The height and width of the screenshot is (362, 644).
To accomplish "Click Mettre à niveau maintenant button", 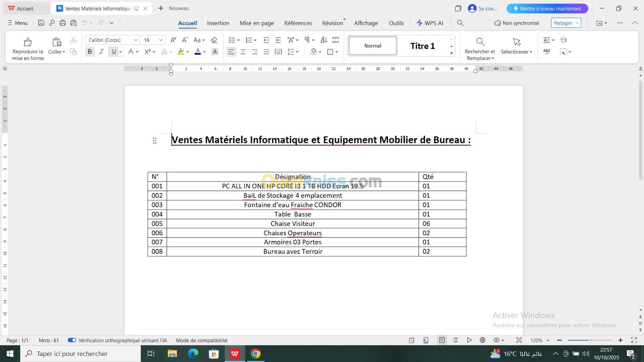I will [x=547, y=8].
